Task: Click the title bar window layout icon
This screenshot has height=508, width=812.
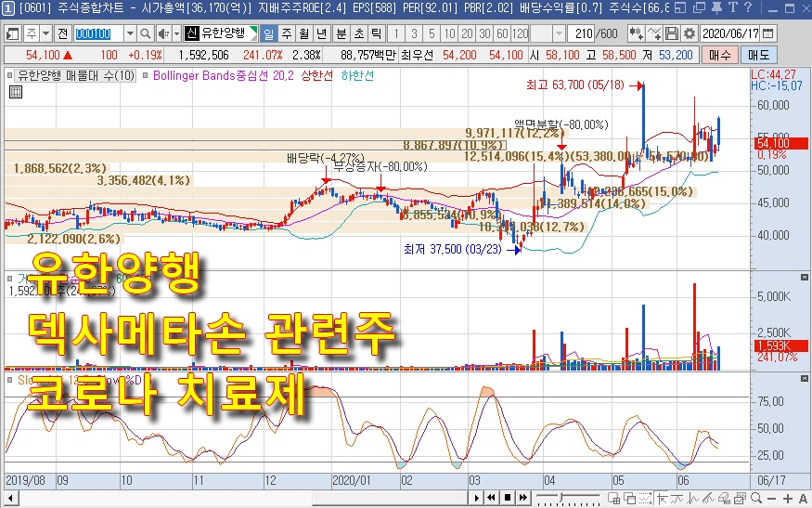Action: (680, 7)
